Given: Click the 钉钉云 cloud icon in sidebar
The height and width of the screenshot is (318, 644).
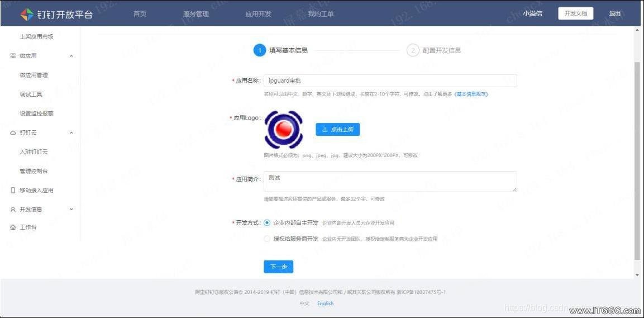Looking at the screenshot, I should point(13,132).
